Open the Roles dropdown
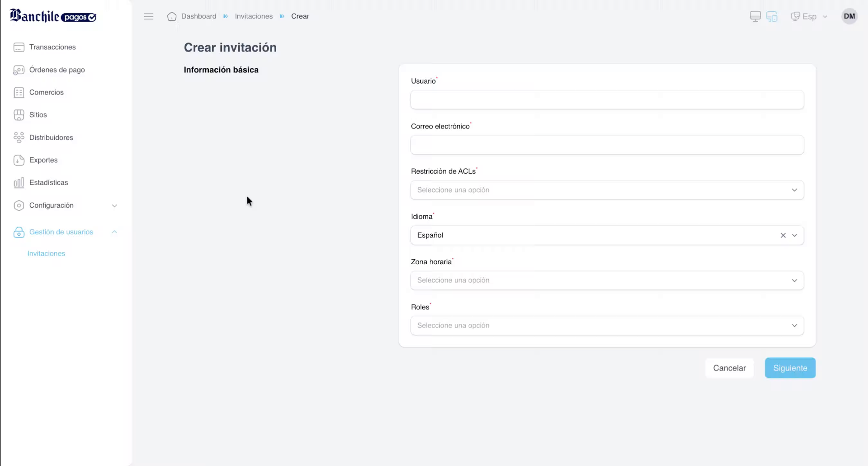The width and height of the screenshot is (868, 466). [607, 326]
